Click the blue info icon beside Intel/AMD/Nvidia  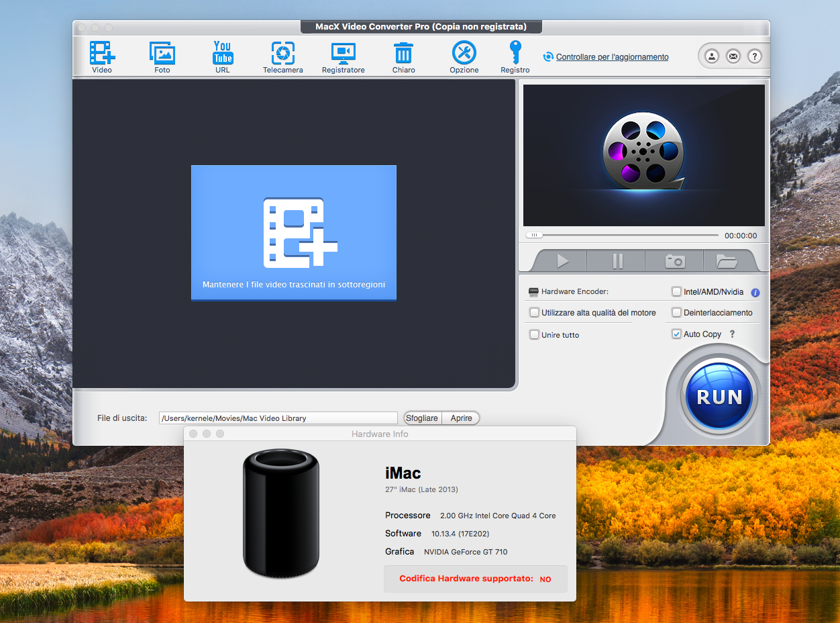click(755, 293)
